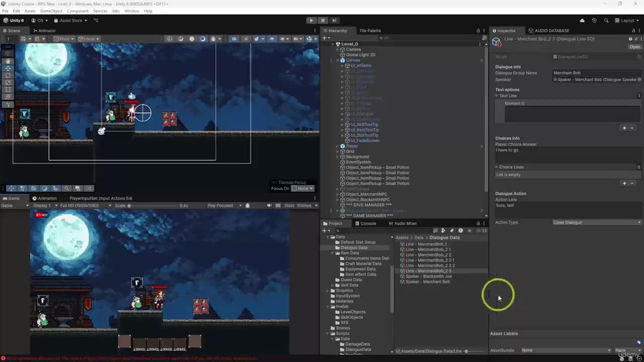Add element to Text Line list

click(624, 128)
